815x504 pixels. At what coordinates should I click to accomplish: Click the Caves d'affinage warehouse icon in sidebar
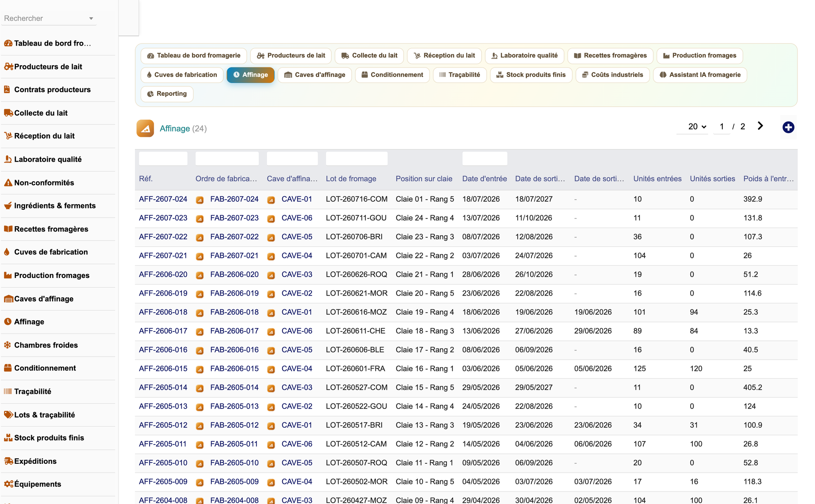(x=8, y=299)
